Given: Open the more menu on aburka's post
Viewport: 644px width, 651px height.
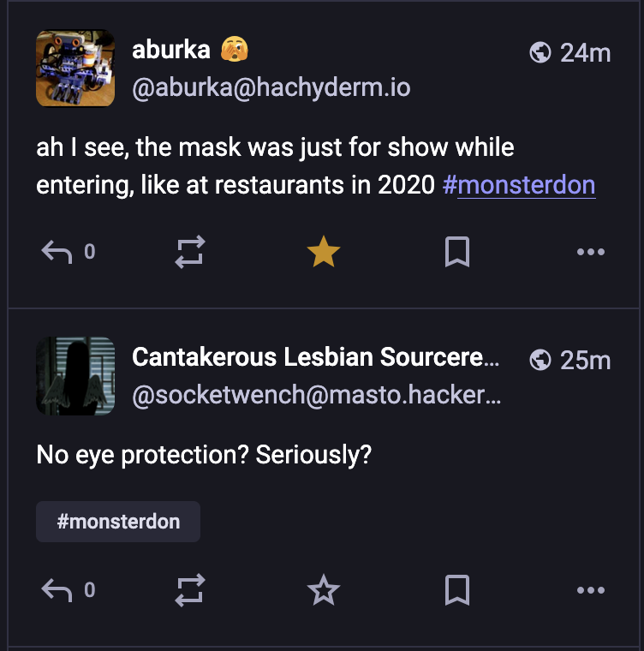Looking at the screenshot, I should (x=591, y=252).
